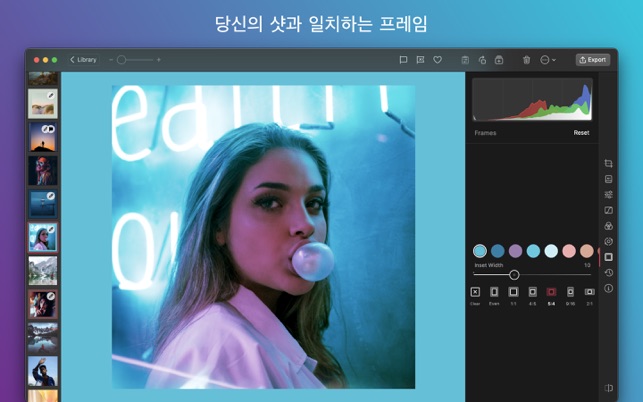The width and height of the screenshot is (643, 402).
Task: Favorite the photo with the heart icon
Action: pyautogui.click(x=438, y=60)
